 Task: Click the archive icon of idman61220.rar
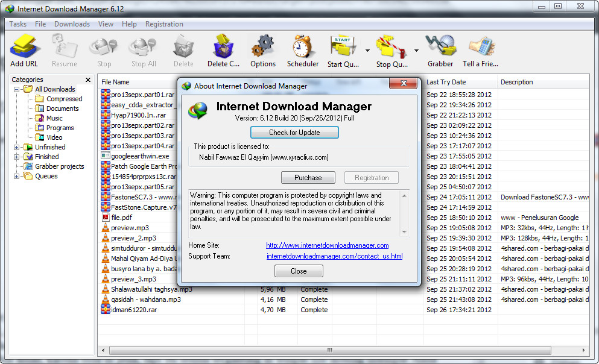(106, 309)
